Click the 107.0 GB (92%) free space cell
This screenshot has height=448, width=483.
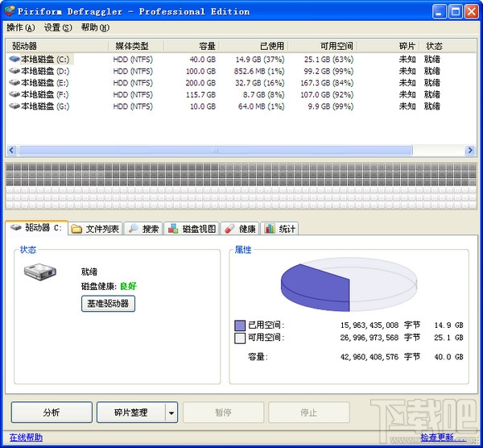[x=327, y=94]
